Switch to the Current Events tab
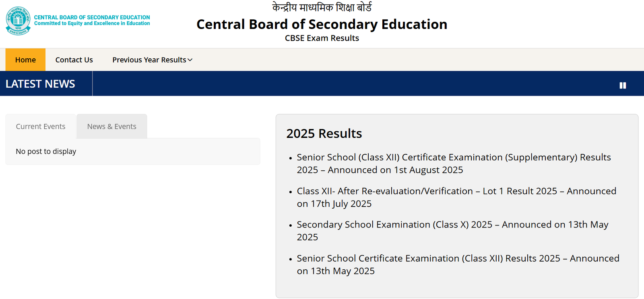Viewport: 644px width, 299px height. tap(41, 126)
